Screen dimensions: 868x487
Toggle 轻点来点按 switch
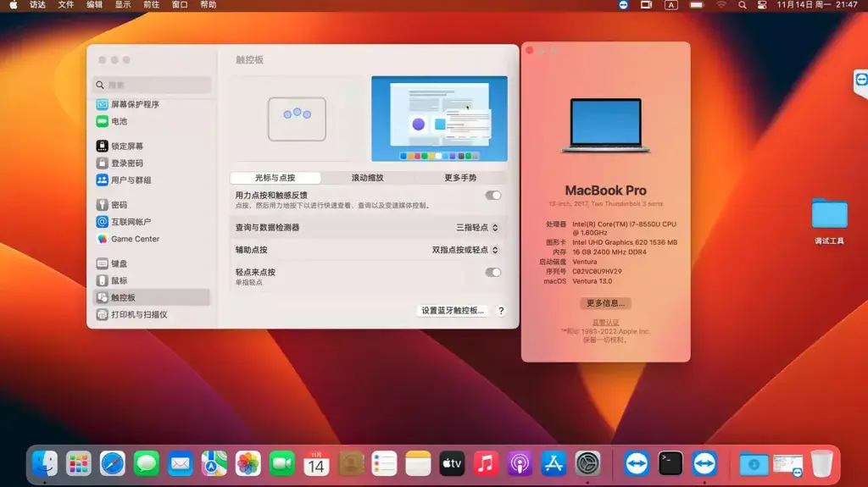click(x=492, y=272)
